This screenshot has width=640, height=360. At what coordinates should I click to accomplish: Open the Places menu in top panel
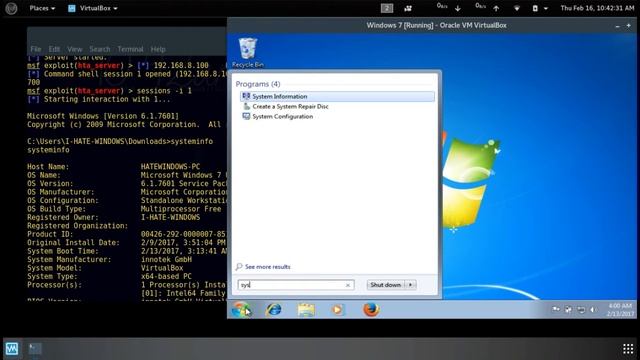pyautogui.click(x=42, y=8)
